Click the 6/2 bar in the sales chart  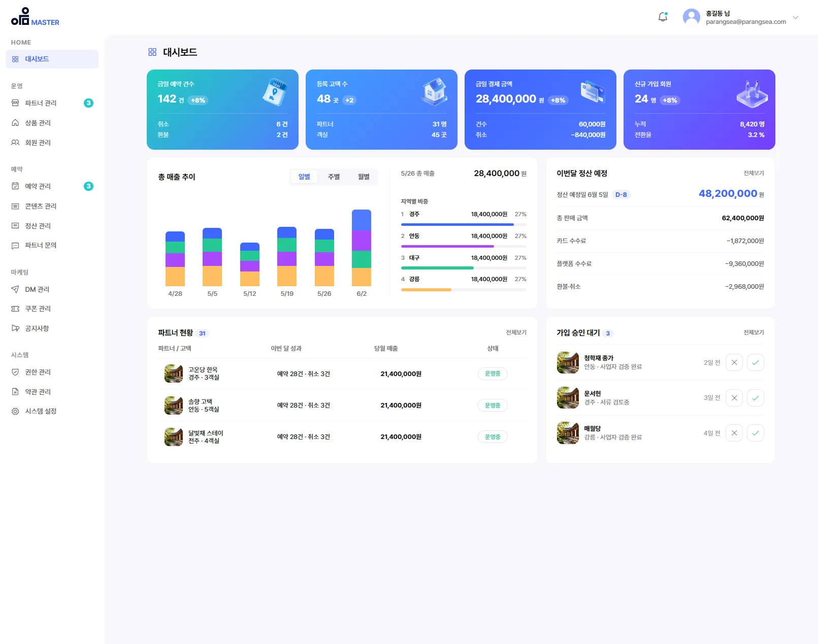[362, 248]
